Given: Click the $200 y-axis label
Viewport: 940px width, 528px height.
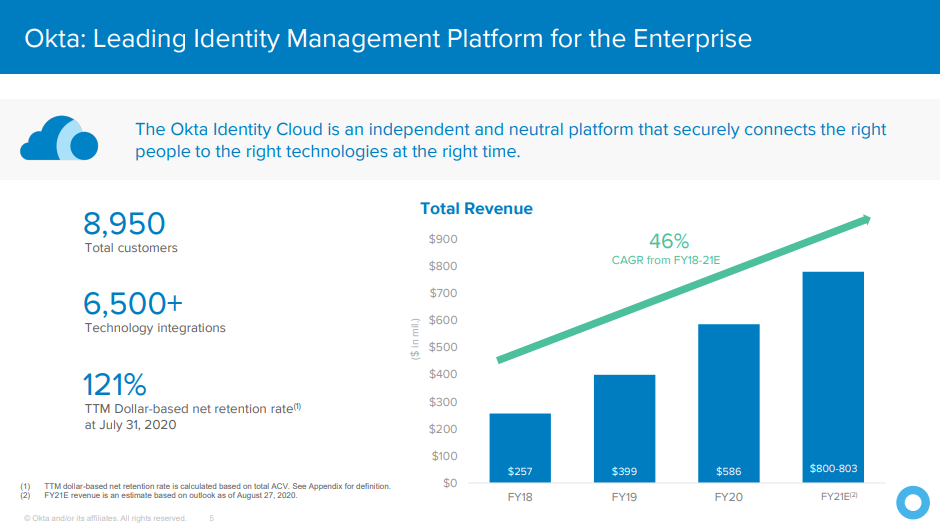Looking at the screenshot, I should pyautogui.click(x=443, y=429).
